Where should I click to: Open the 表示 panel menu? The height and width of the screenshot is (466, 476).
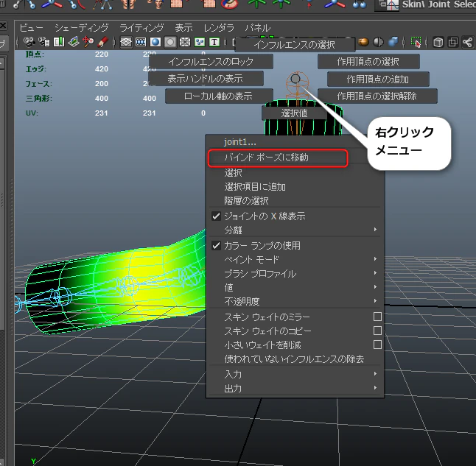click(183, 28)
